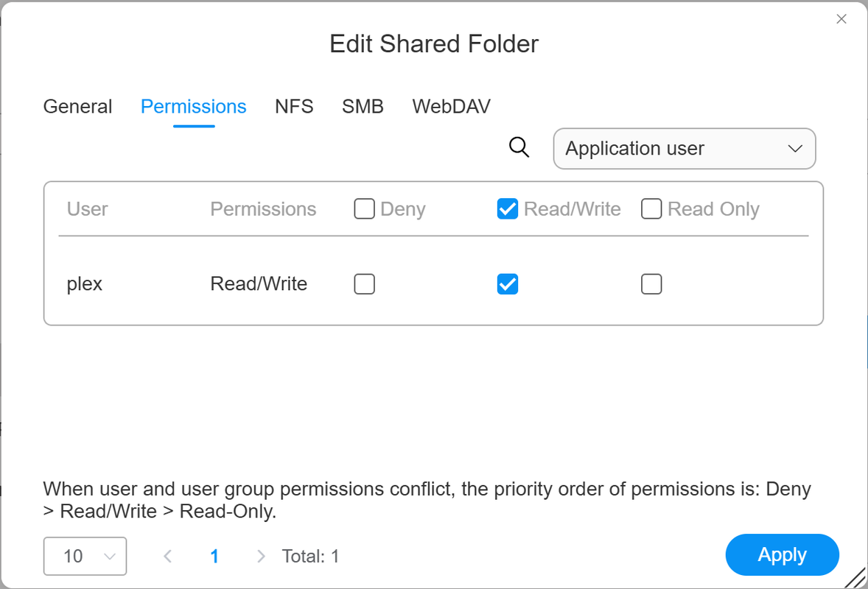Open the NFS tab

click(x=294, y=106)
